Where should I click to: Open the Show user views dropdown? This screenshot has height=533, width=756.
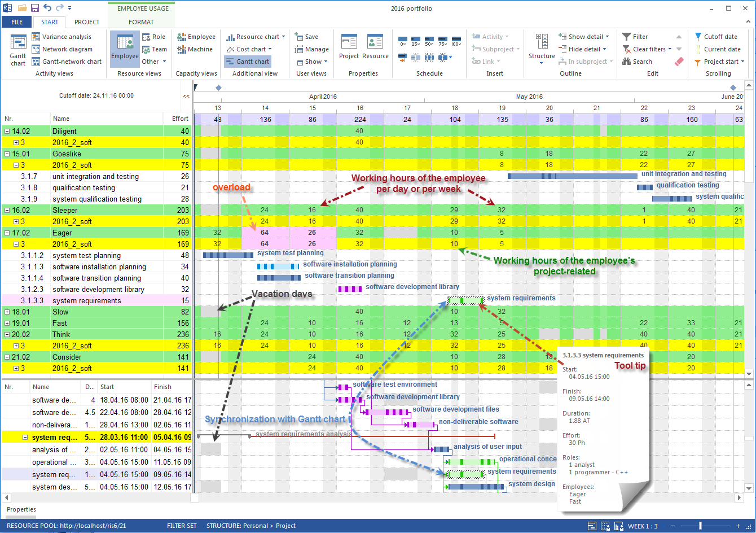coord(310,62)
